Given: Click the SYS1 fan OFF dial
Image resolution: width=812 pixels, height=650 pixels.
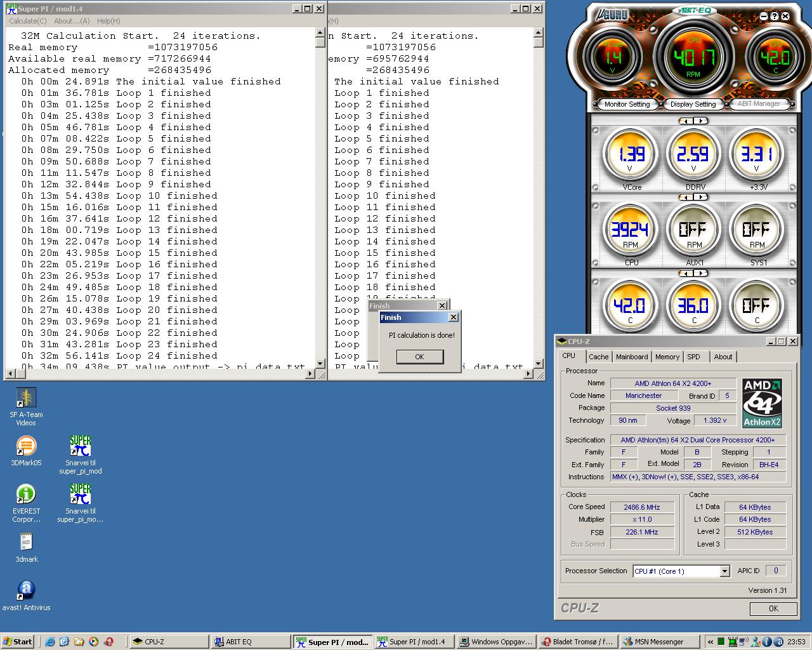Looking at the screenshot, I should click(x=756, y=230).
